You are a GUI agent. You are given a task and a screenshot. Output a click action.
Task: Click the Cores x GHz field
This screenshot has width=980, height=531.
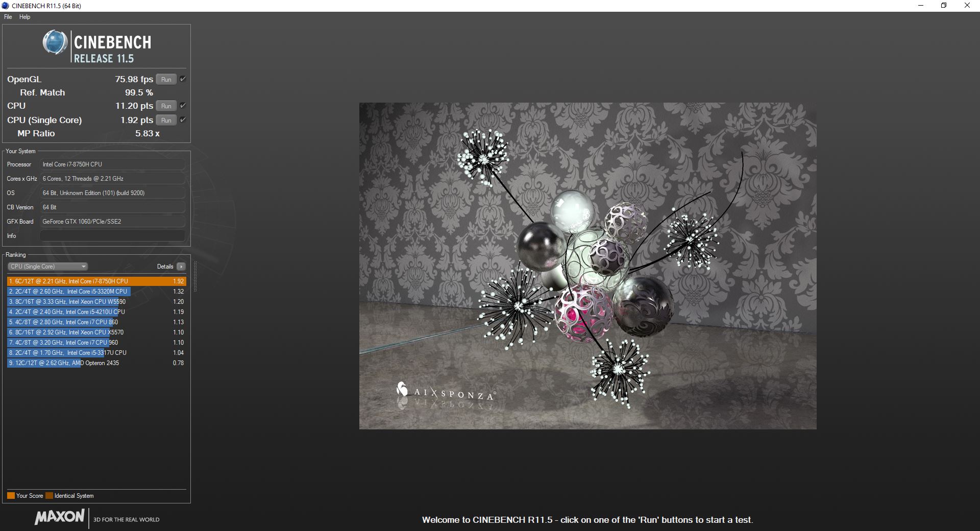[x=112, y=179]
